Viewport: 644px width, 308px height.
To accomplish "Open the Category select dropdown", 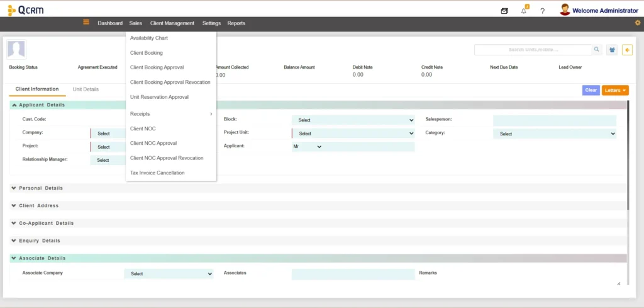I will tap(555, 134).
